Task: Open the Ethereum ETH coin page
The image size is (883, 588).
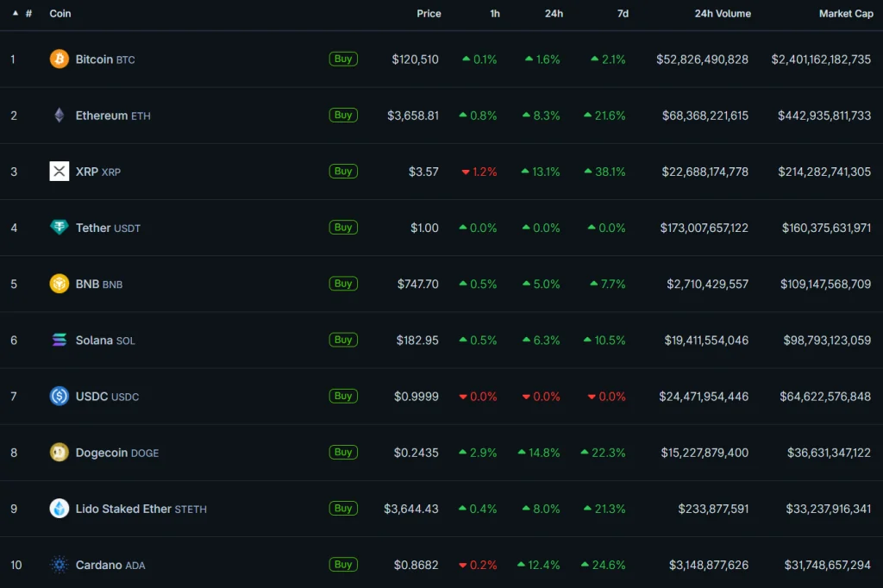Action: tap(113, 116)
